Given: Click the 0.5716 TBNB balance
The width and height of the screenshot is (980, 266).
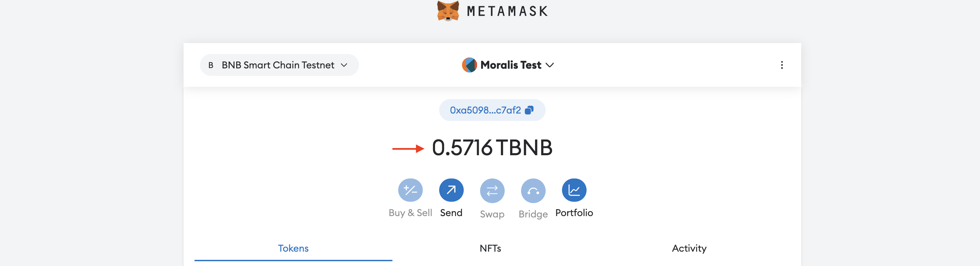Looking at the screenshot, I should pyautogui.click(x=492, y=148).
